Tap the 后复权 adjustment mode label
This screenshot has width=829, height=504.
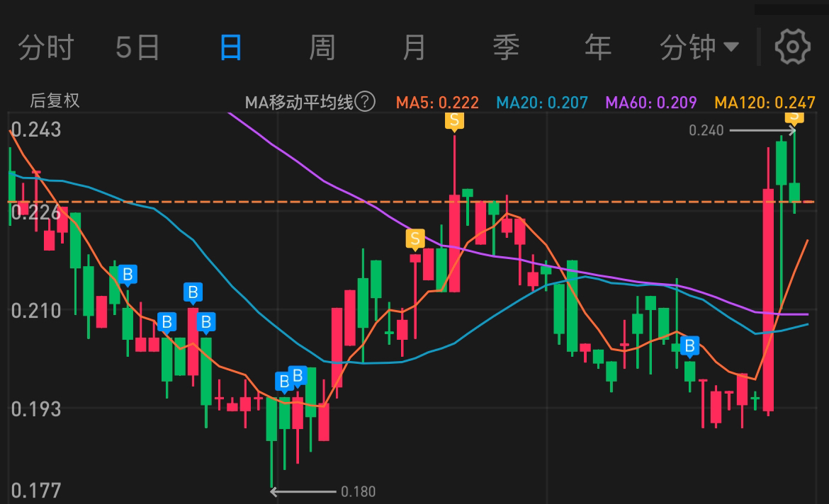click(x=55, y=101)
